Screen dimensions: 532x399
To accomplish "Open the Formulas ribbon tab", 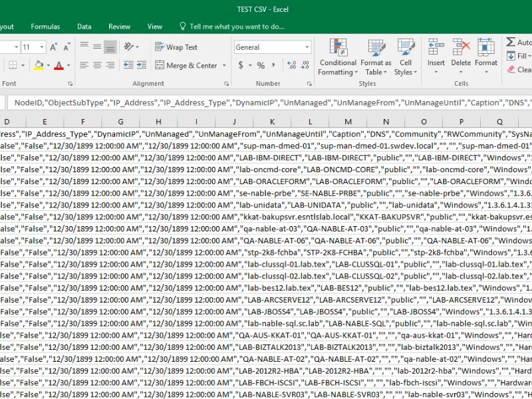I will 45,27.
